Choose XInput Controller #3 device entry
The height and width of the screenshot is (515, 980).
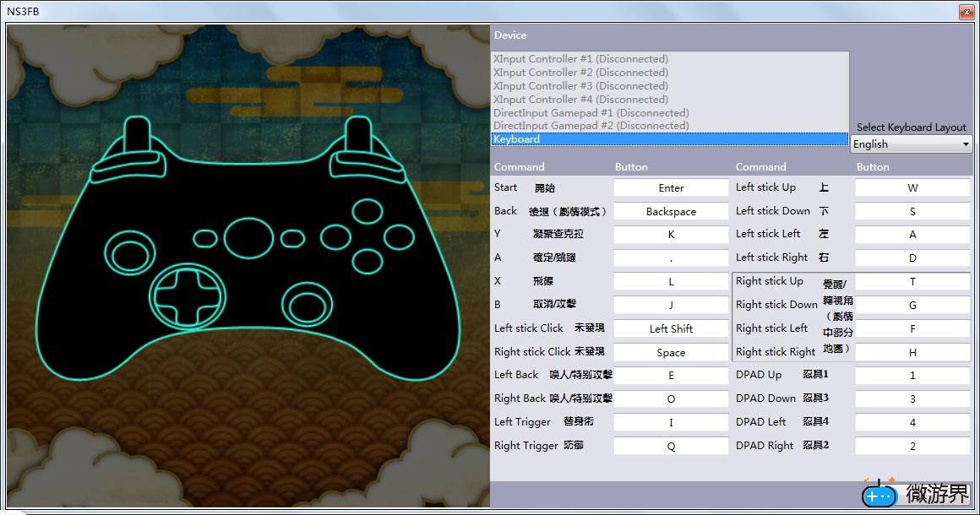(669, 86)
